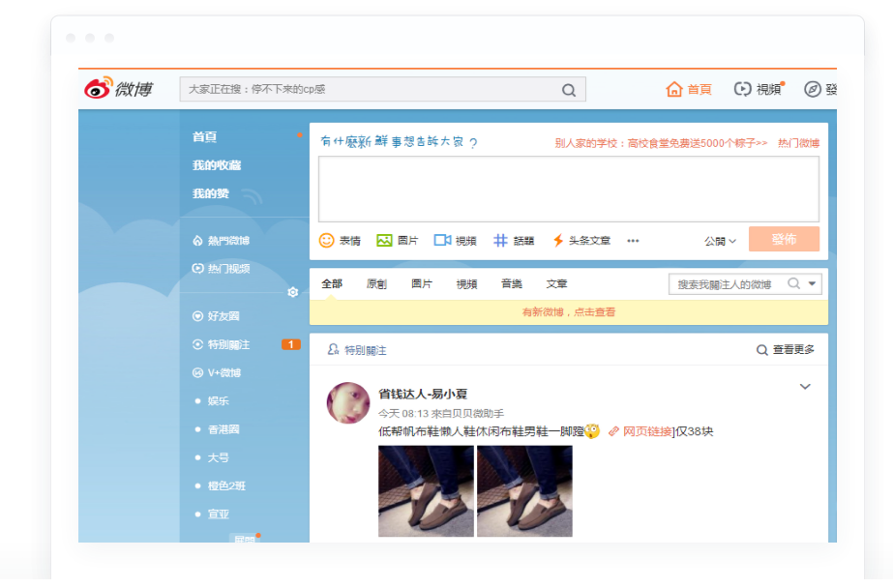The image size is (893, 588).
Task: Click the compass discover icon
Action: coord(812,89)
